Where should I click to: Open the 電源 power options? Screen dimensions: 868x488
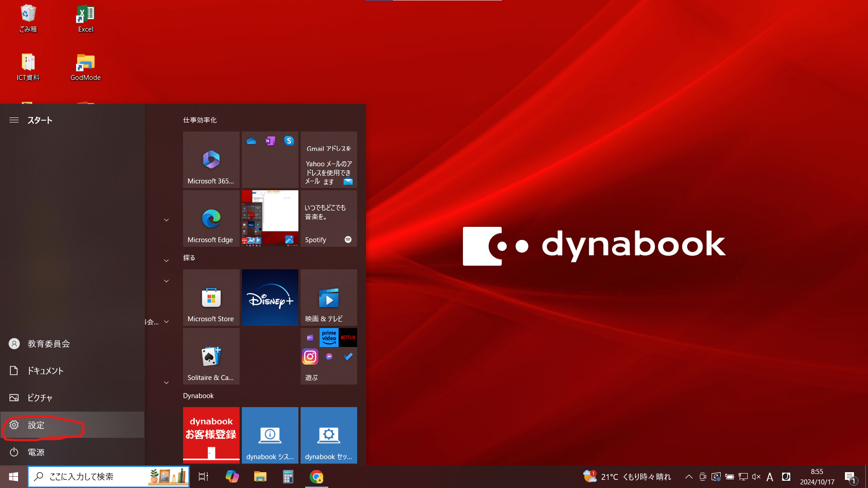click(72, 452)
